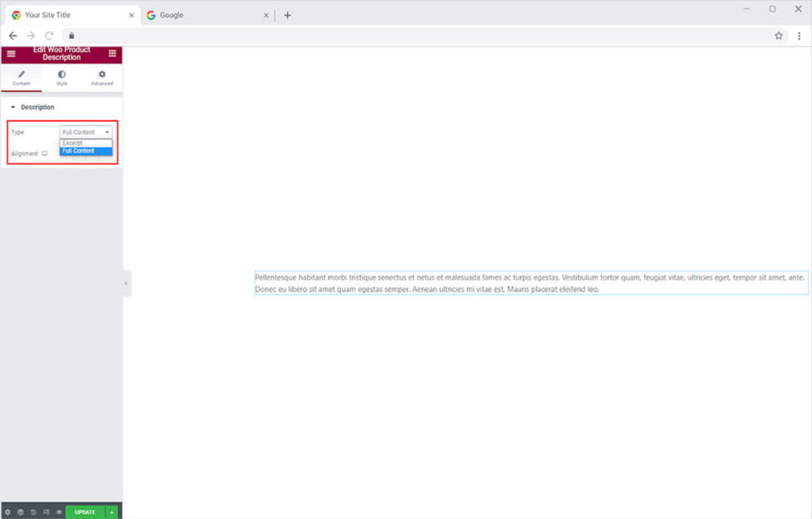Expand save options arrow beside Update

(112, 512)
